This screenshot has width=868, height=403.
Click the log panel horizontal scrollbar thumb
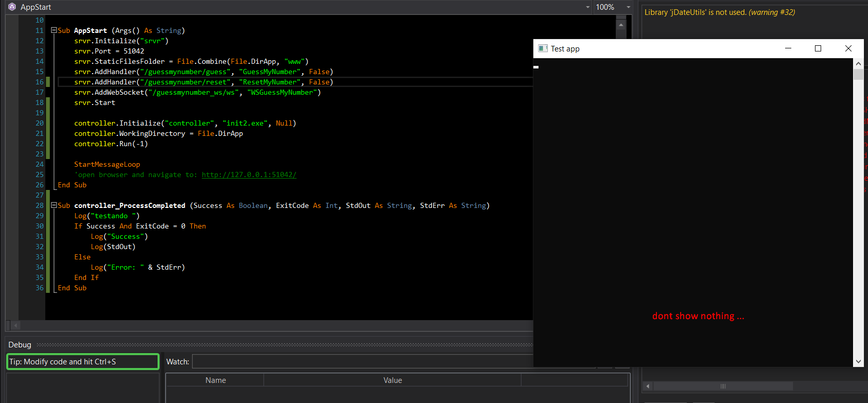point(723,386)
